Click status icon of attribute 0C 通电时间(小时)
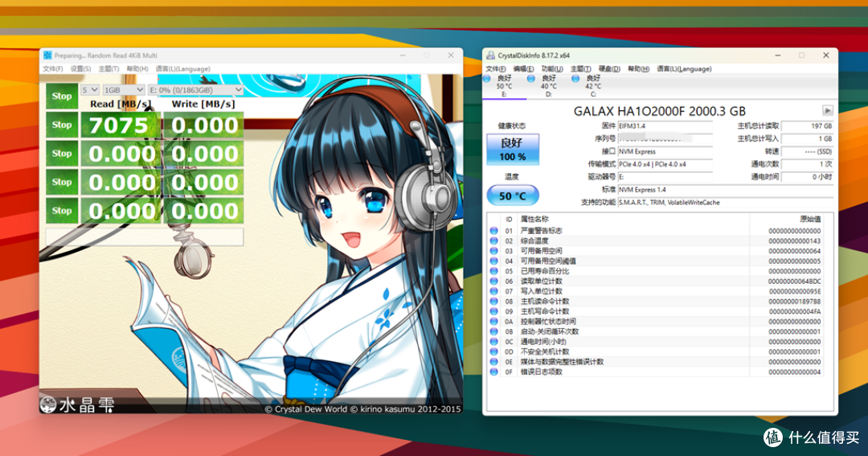The width and height of the screenshot is (868, 456). tap(493, 341)
